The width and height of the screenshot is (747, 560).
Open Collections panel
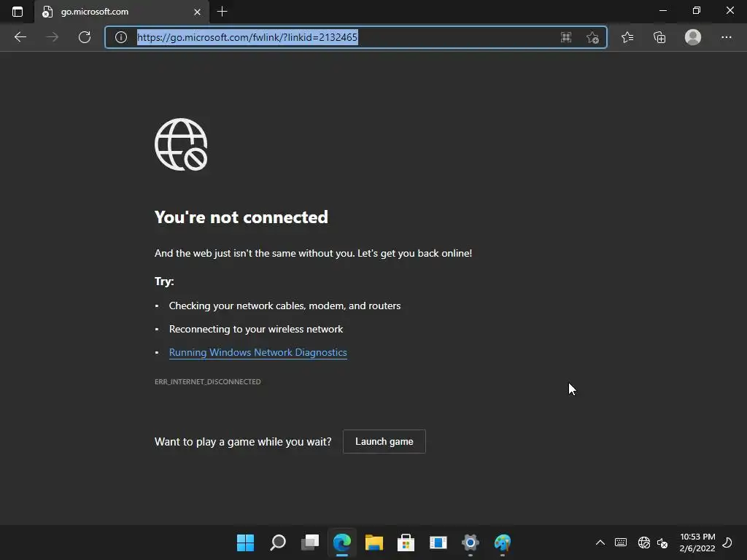tap(659, 37)
